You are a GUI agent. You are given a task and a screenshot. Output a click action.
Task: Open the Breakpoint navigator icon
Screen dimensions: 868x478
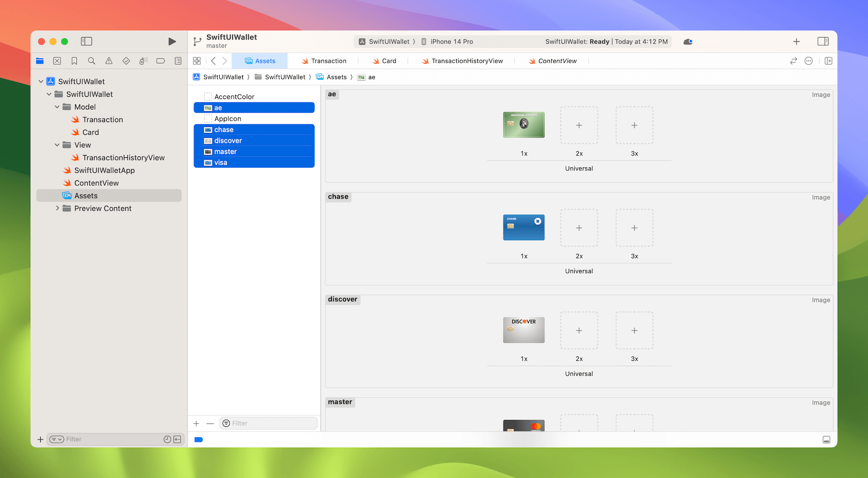tap(160, 61)
